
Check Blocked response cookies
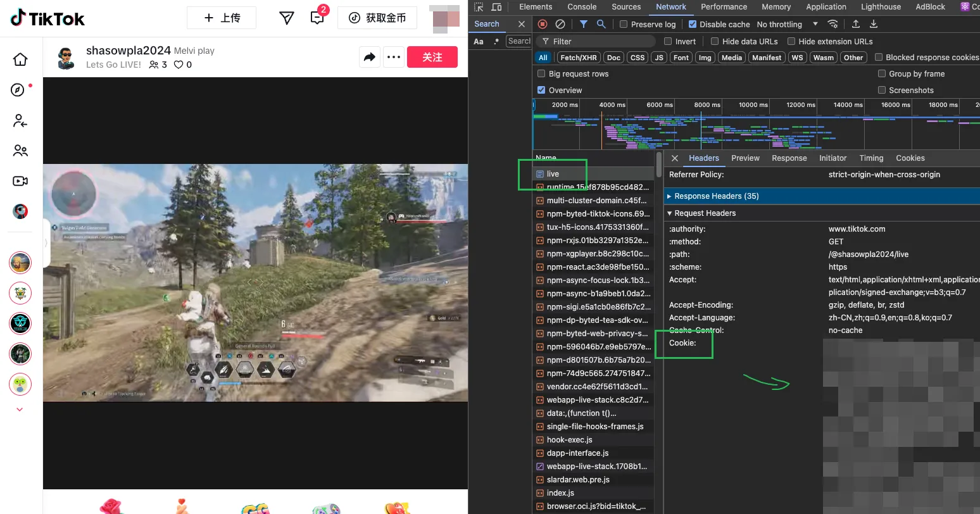879,57
